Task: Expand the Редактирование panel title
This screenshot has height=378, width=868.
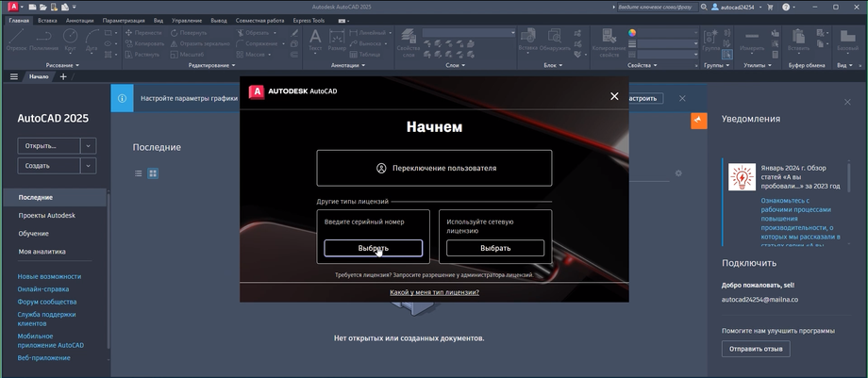Action: point(211,65)
